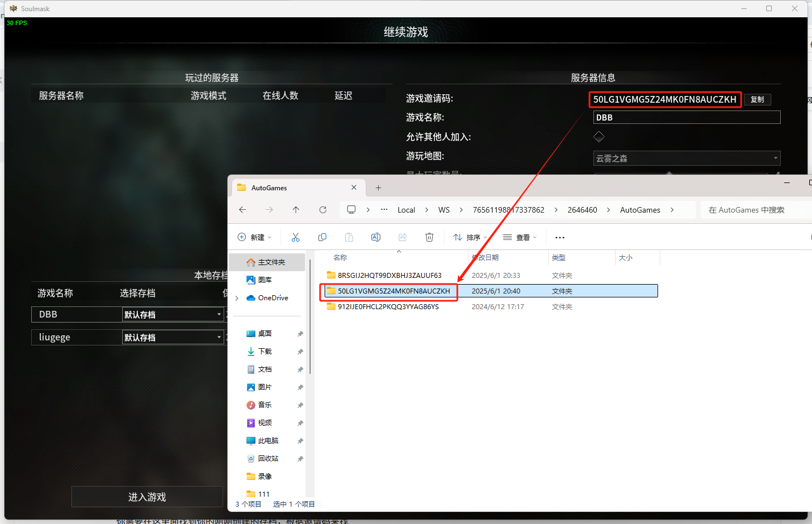
Task: Open the 排序 (Sort) menu
Action: click(471, 237)
